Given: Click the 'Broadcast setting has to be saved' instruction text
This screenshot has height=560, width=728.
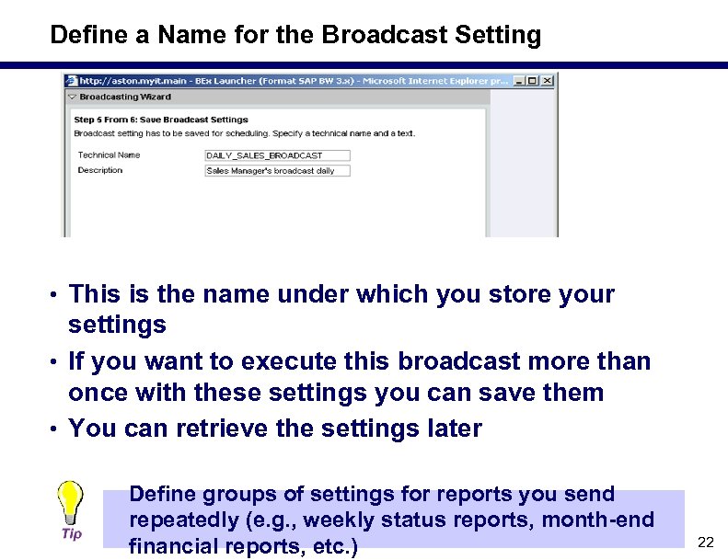Looking at the screenshot, I should (x=245, y=133).
